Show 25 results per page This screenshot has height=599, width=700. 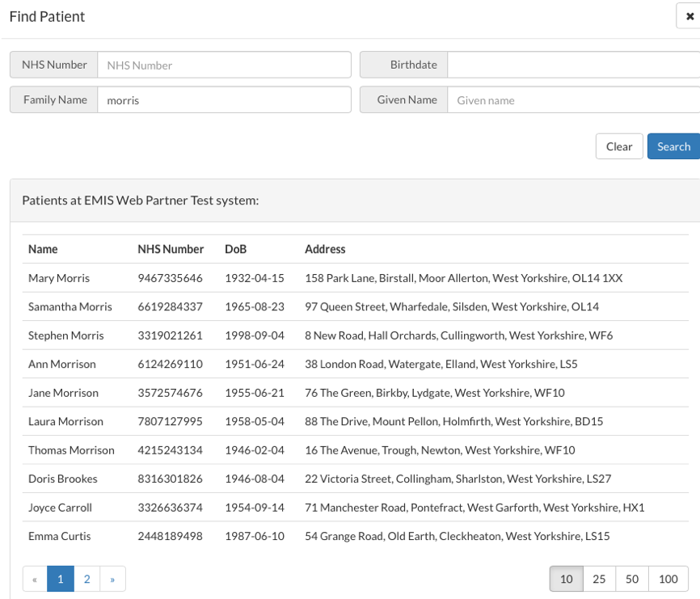tap(599, 579)
